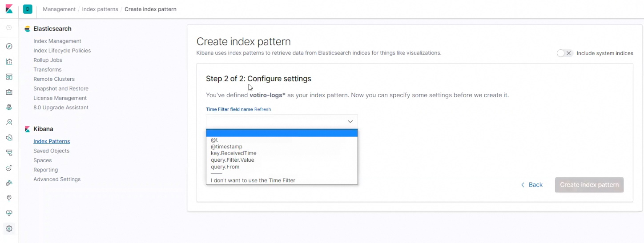Open Stack Monitoring heartbeat icon
This screenshot has width=644, height=243.
(x=9, y=213)
